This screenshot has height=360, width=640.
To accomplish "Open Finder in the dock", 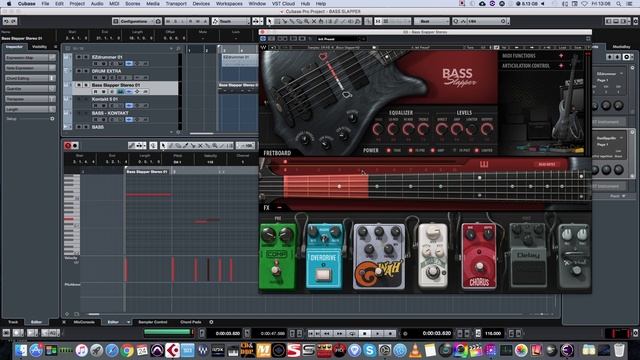I will click(x=21, y=350).
